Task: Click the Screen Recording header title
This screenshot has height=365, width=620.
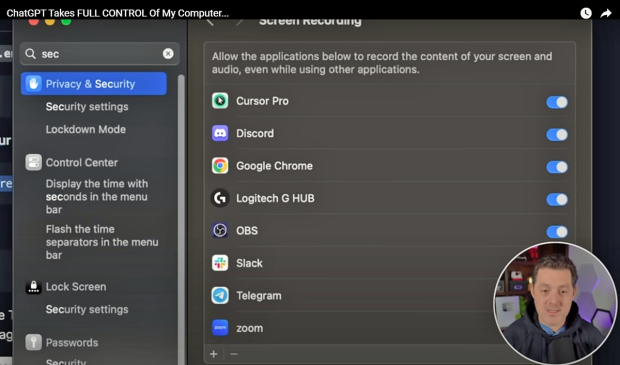Action: 310,22
